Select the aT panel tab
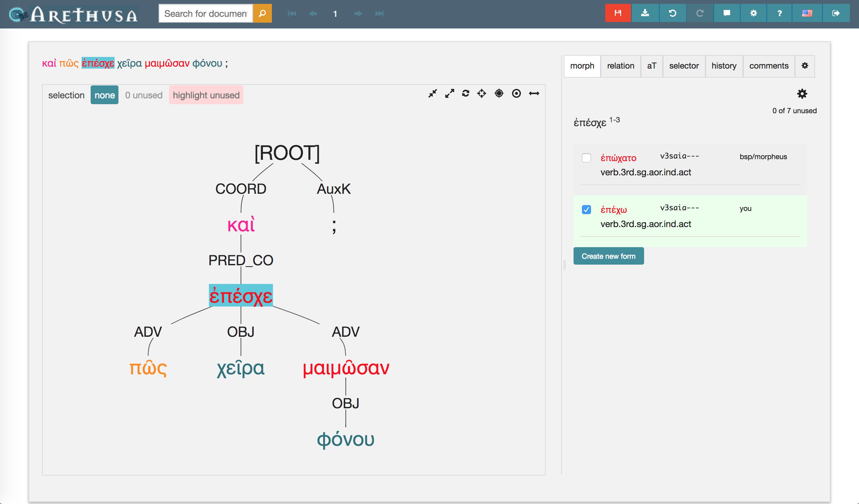This screenshot has width=859, height=504. coord(653,66)
